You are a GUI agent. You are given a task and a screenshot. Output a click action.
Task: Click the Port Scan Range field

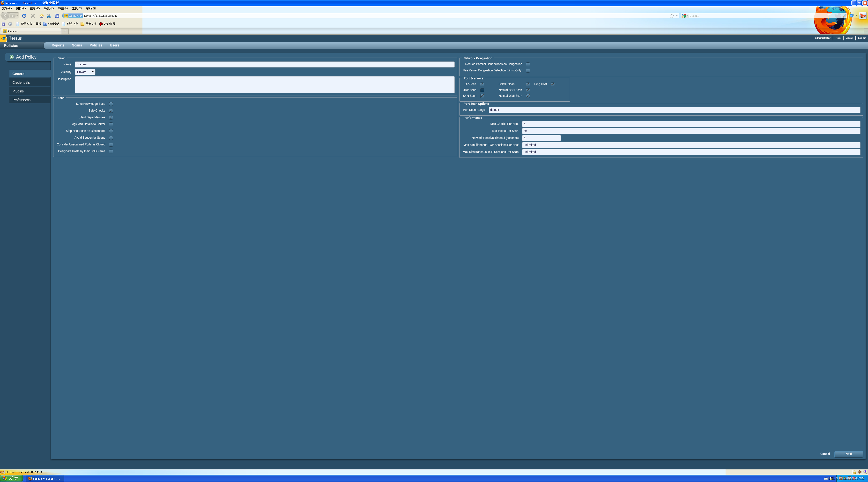(x=674, y=110)
